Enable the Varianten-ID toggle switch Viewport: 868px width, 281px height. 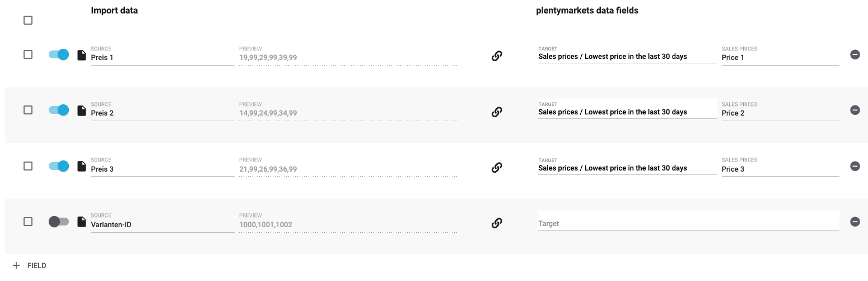coord(59,222)
